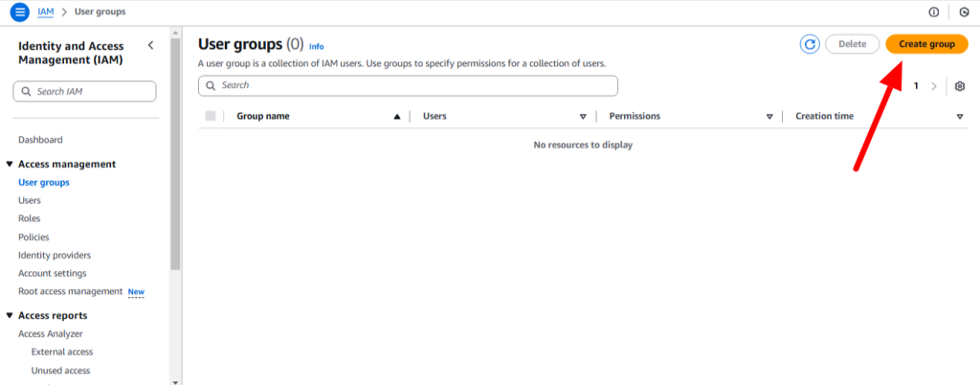Collapse the Access management section

10,165
